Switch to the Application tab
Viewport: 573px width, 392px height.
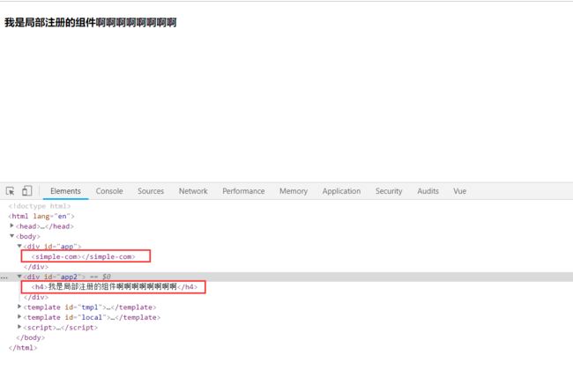coord(341,191)
